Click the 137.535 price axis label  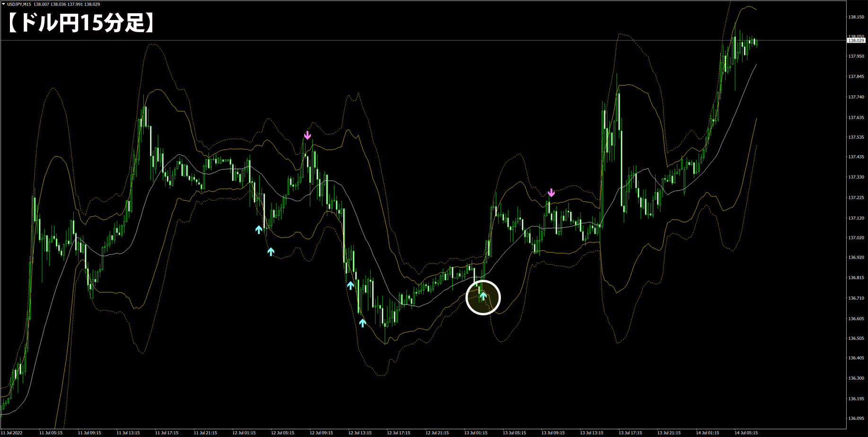click(856, 137)
